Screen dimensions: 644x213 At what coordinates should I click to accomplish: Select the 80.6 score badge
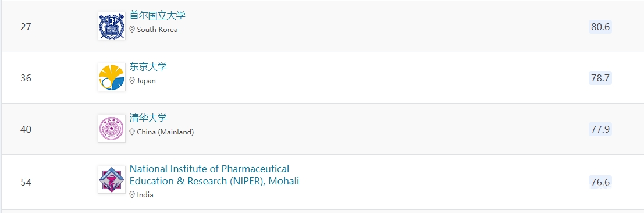tap(600, 27)
